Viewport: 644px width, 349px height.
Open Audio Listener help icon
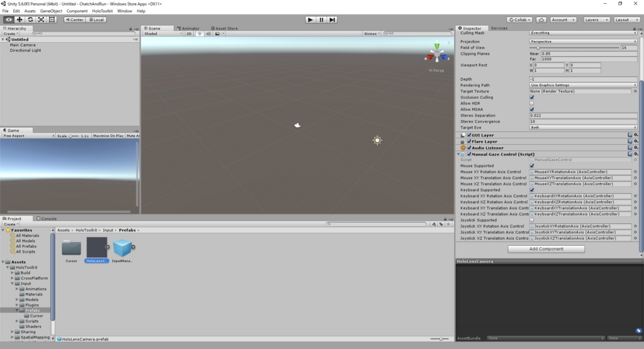(630, 148)
